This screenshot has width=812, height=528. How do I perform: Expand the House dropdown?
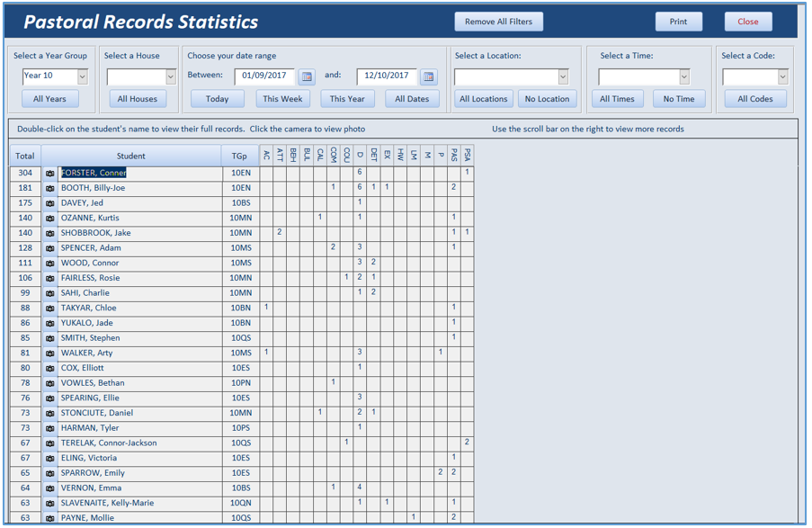(x=171, y=76)
